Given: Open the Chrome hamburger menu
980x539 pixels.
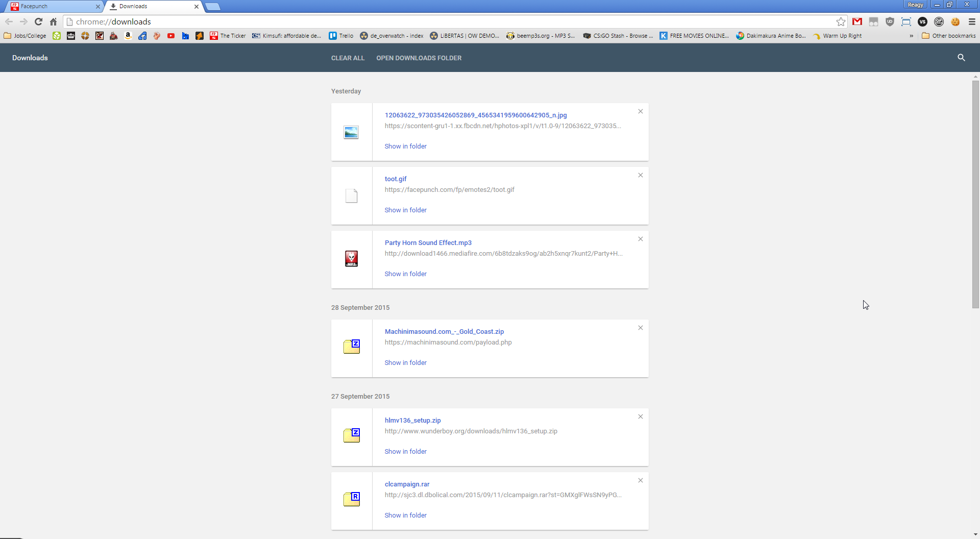Looking at the screenshot, I should point(972,21).
